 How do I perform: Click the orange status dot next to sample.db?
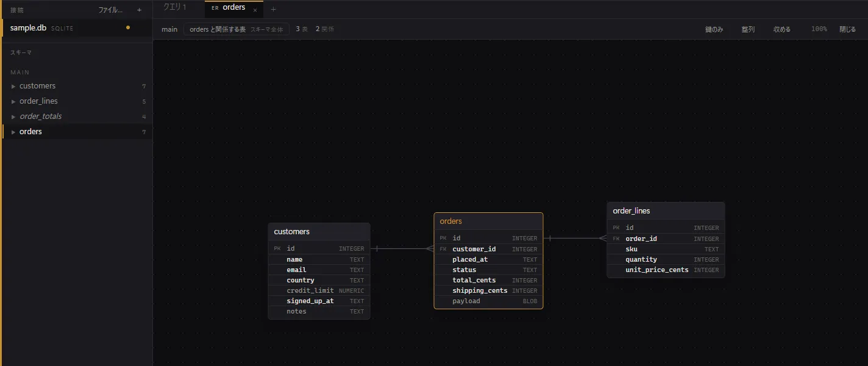coord(127,27)
